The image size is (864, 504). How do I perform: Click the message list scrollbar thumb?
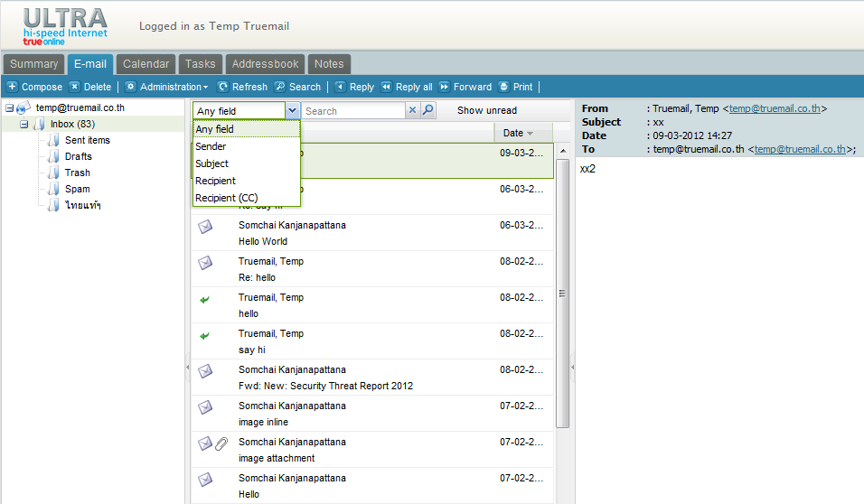point(562,294)
